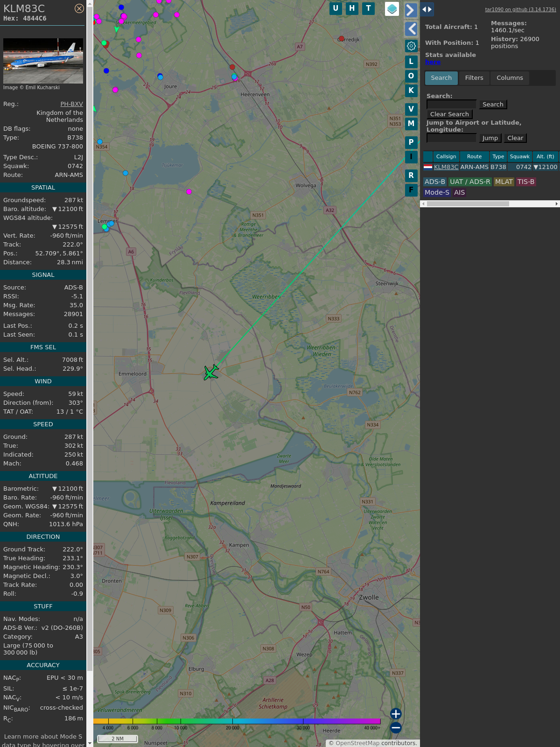Viewport: 560px width, 747px height.
Task: Sort table by Route column
Action: pyautogui.click(x=474, y=157)
